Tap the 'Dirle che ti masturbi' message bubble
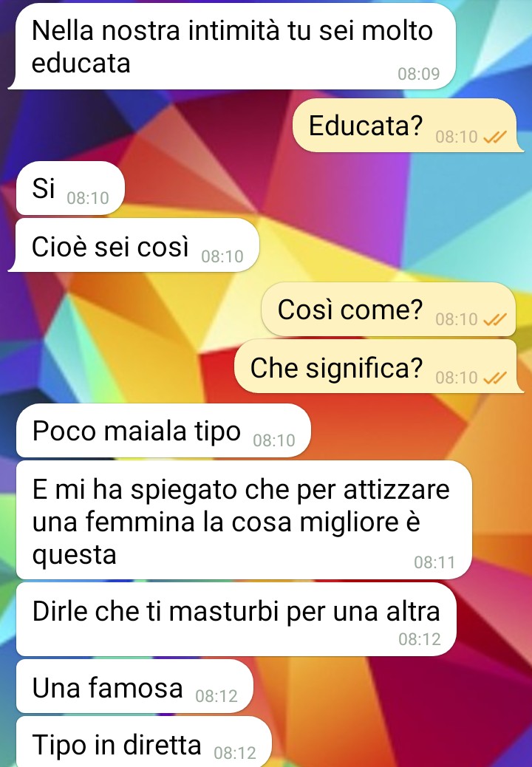This screenshot has height=767, width=532. pyautogui.click(x=236, y=619)
